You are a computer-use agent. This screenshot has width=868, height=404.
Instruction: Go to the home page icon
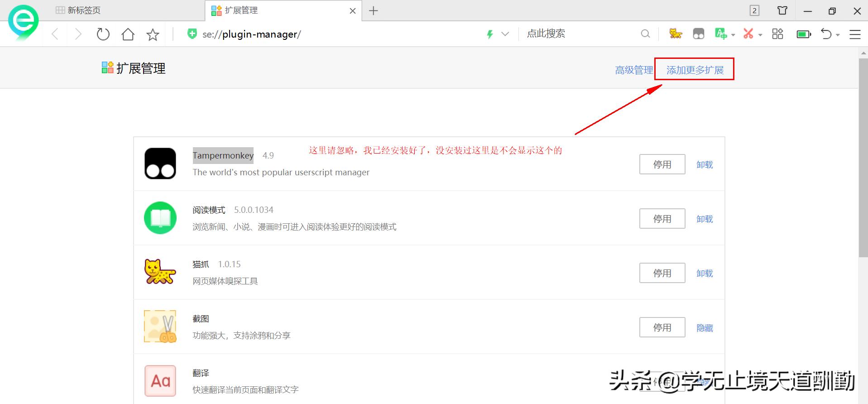tap(128, 34)
